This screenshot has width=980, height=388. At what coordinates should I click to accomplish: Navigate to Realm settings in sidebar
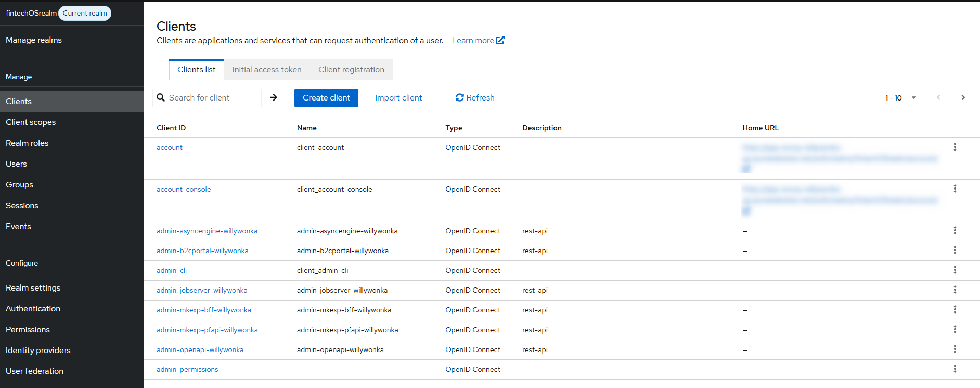pos(33,288)
